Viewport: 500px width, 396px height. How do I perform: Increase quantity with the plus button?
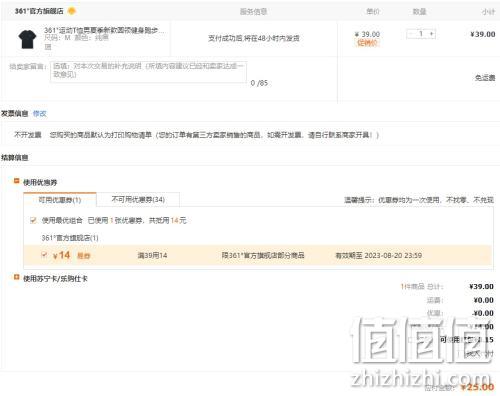[x=432, y=34]
